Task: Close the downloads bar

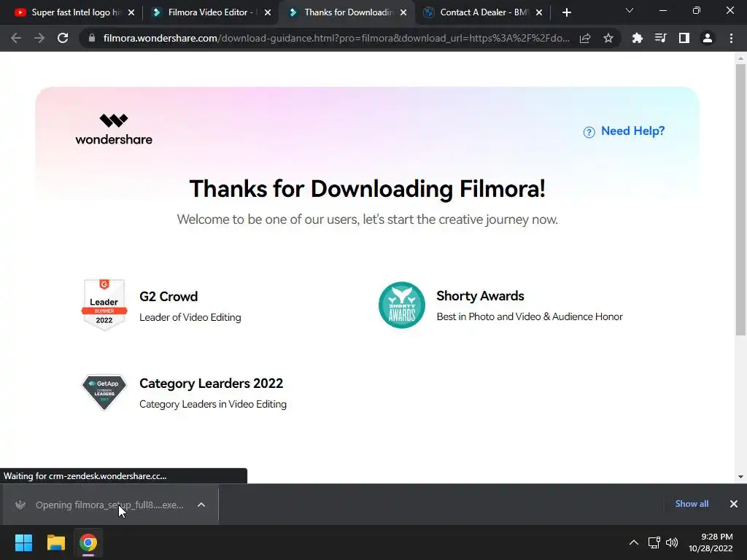Action: [x=734, y=504]
